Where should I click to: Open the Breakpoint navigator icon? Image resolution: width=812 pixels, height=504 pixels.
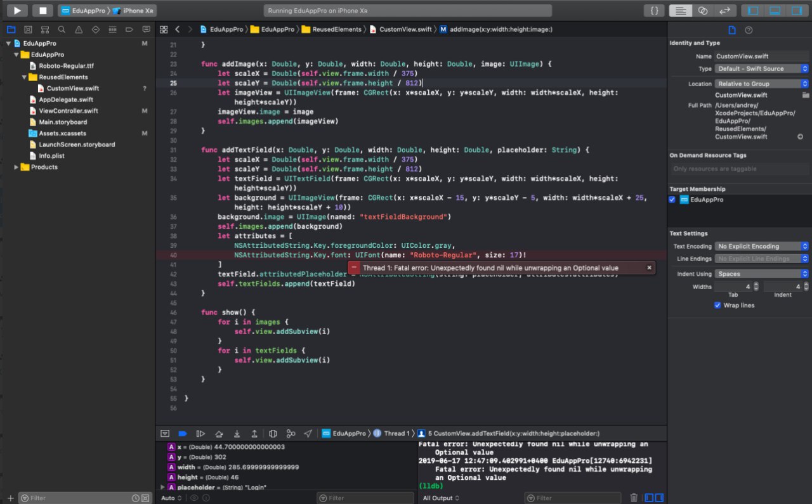tap(129, 29)
